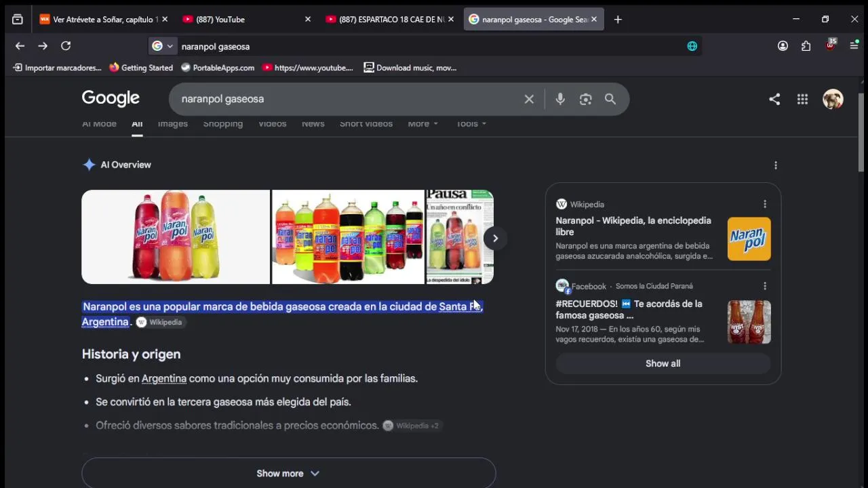Viewport: 868px width, 488px height.
Task: Click the Show all sources button
Action: pyautogui.click(x=663, y=363)
